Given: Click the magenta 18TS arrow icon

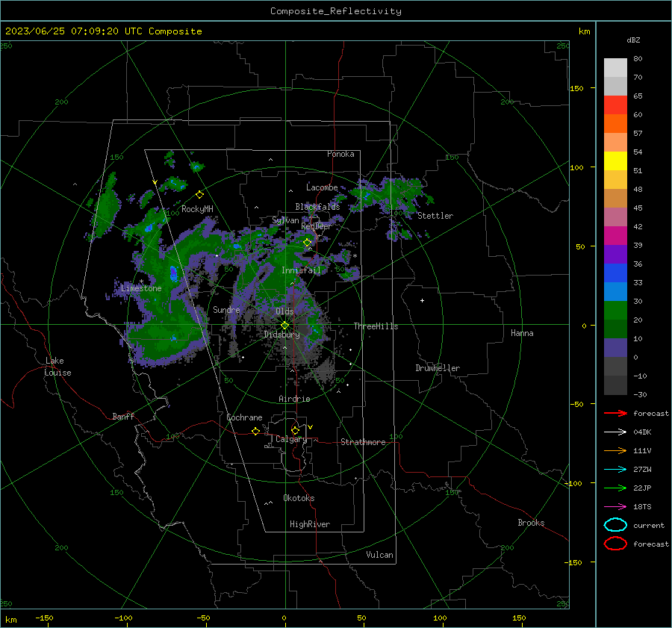Looking at the screenshot, I should [615, 507].
